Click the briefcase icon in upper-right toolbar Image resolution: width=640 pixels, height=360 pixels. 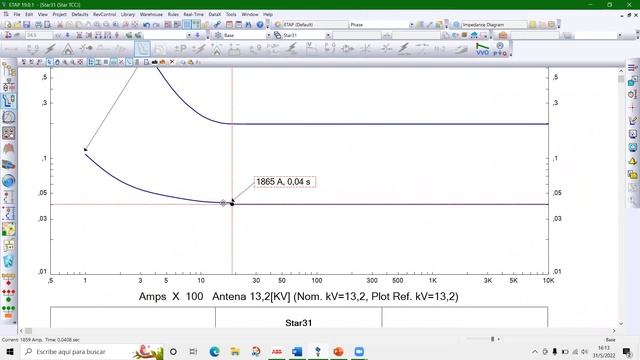pos(502,36)
